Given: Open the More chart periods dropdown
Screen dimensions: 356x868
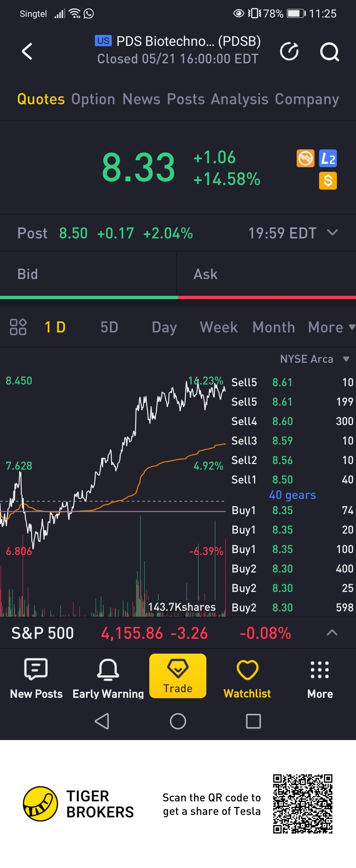Looking at the screenshot, I should click(331, 327).
